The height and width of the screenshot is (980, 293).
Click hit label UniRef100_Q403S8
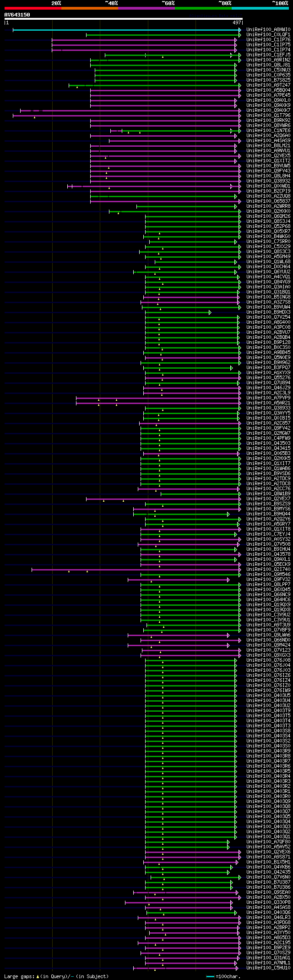pyautogui.click(x=268, y=731)
